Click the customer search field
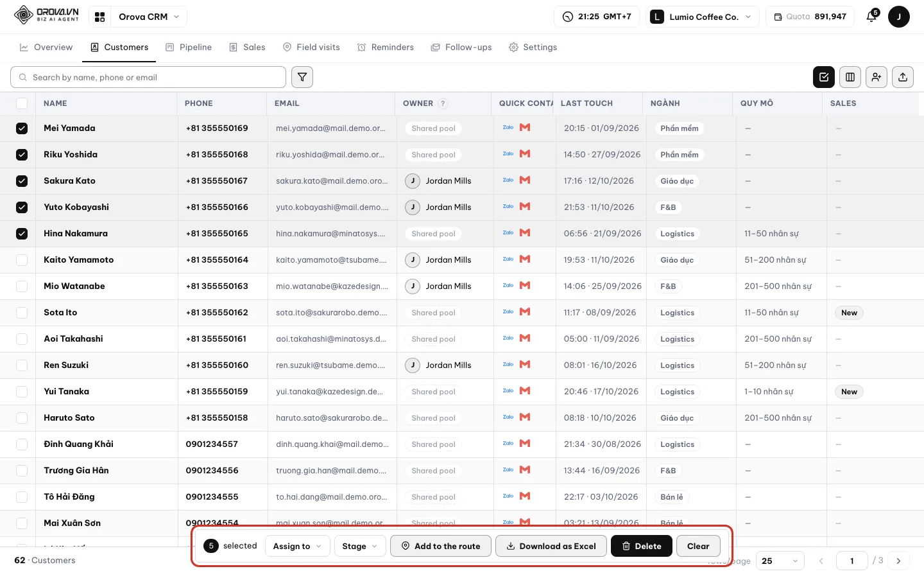Viewport: 924px width, 578px height. [148, 77]
